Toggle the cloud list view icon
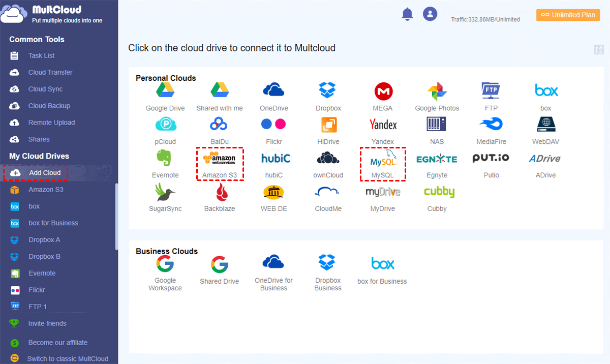Viewport: 610px width, 364px height. tap(598, 49)
